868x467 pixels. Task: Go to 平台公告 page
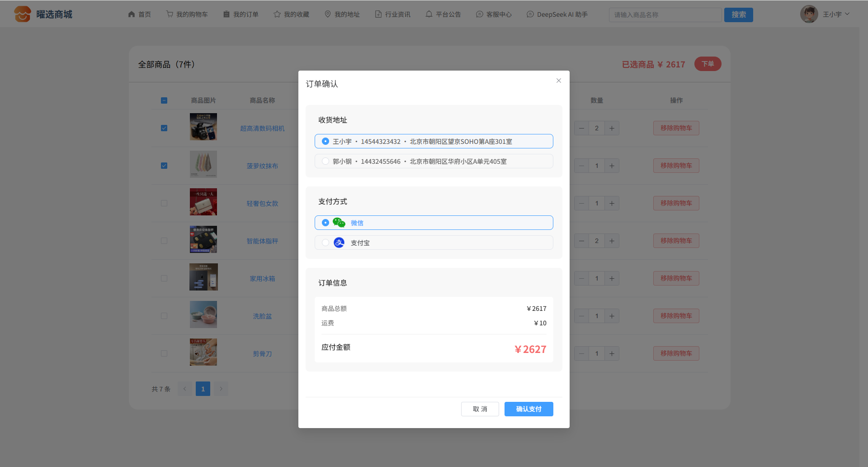click(x=443, y=14)
